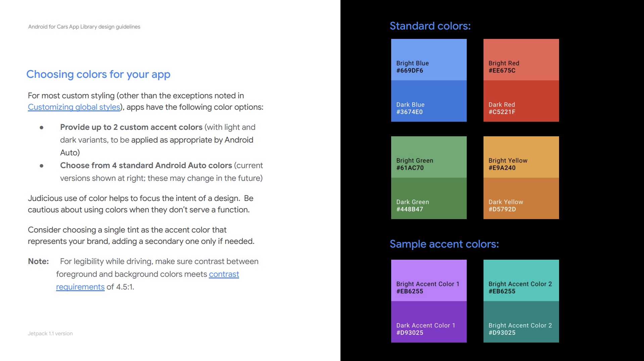Click the Bright Blue #669DF6 swatch

429,60
